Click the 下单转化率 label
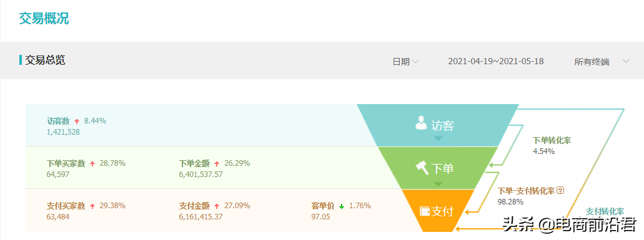Screen dimensions: 644x240 pyautogui.click(x=552, y=140)
